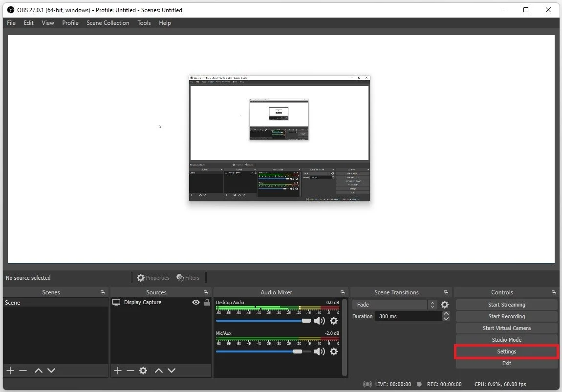Open the Scene Collection menu

pyautogui.click(x=108, y=22)
